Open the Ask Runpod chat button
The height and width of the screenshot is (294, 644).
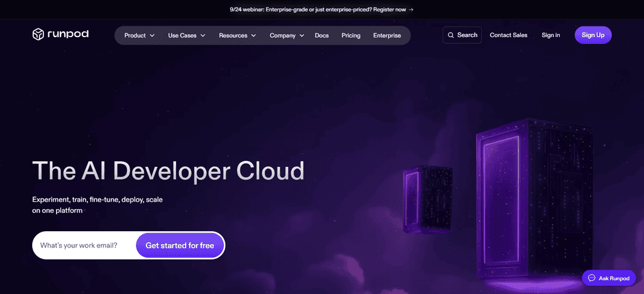(x=609, y=278)
